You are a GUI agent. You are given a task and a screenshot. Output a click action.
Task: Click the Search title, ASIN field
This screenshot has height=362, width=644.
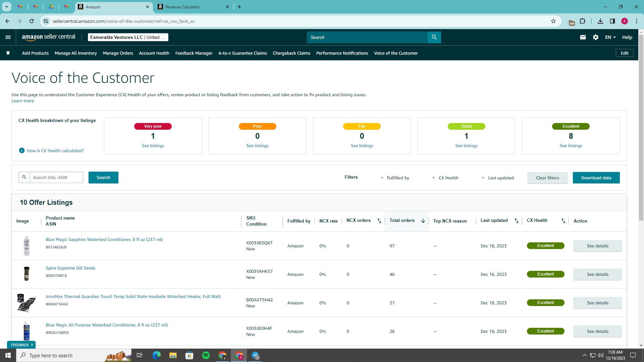tap(56, 177)
